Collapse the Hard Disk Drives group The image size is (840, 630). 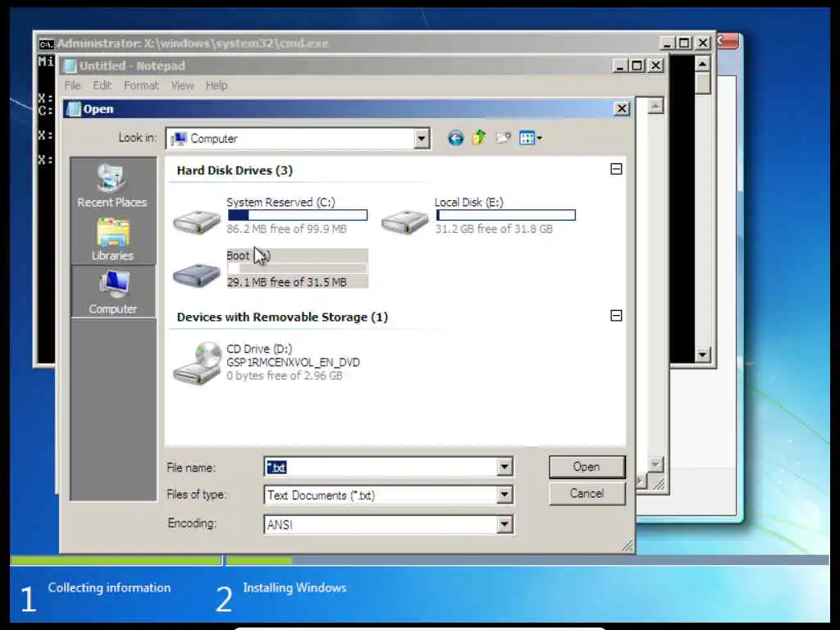[x=616, y=169]
